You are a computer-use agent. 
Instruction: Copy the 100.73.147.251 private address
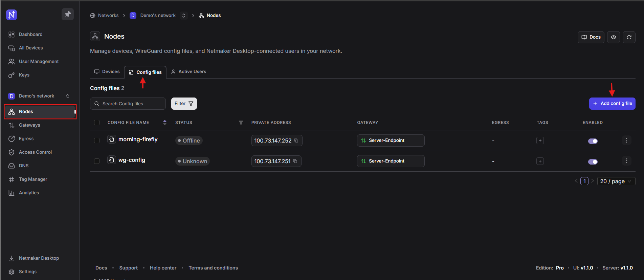[295, 161]
